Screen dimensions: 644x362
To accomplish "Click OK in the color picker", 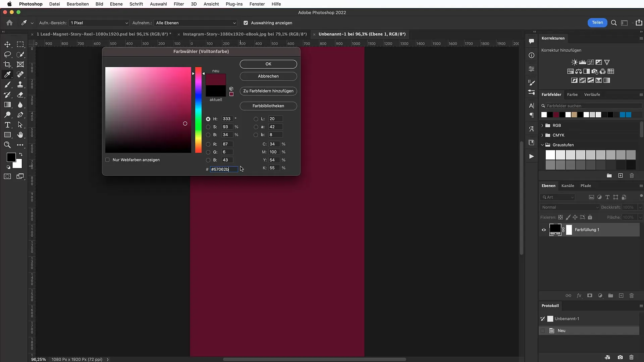I will (x=268, y=64).
